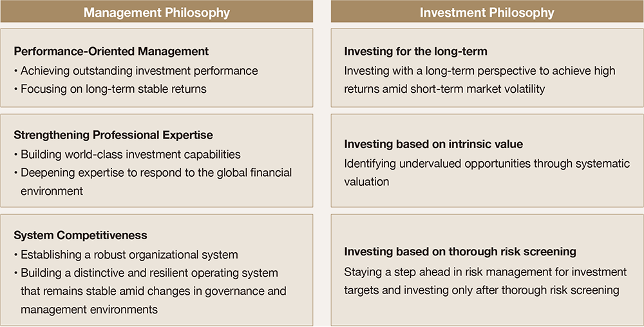Image resolution: width=644 pixels, height=327 pixels.
Task: Select the 'Investing for the long-term' heading
Action: (x=415, y=52)
